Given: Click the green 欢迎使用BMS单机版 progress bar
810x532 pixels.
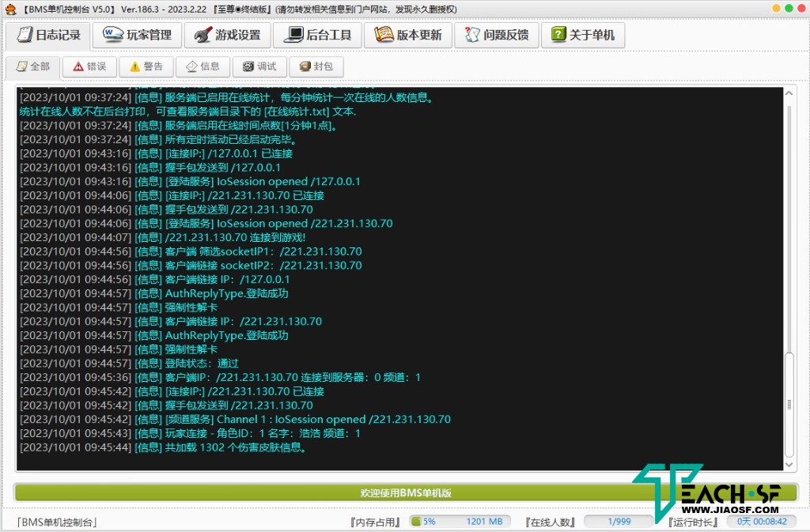Looking at the screenshot, I should tap(406, 492).
